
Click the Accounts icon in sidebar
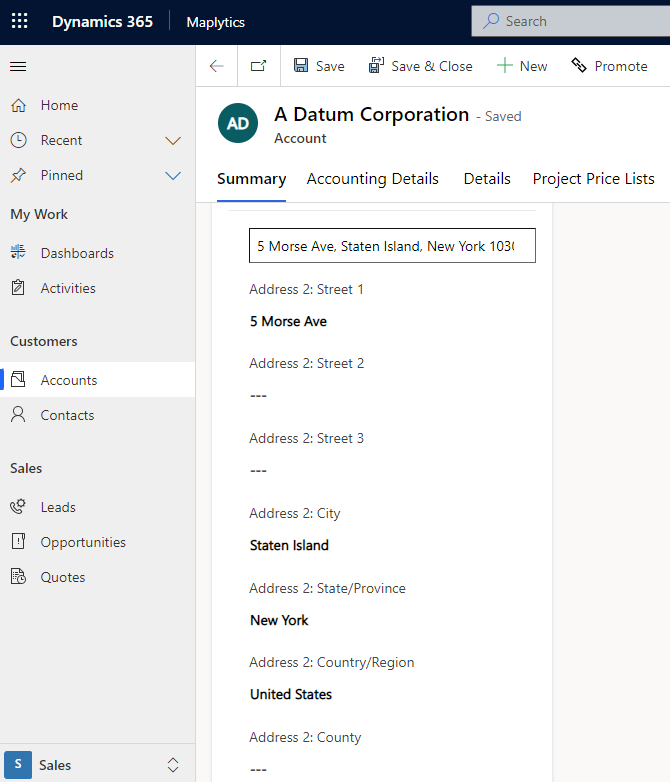[18, 380]
